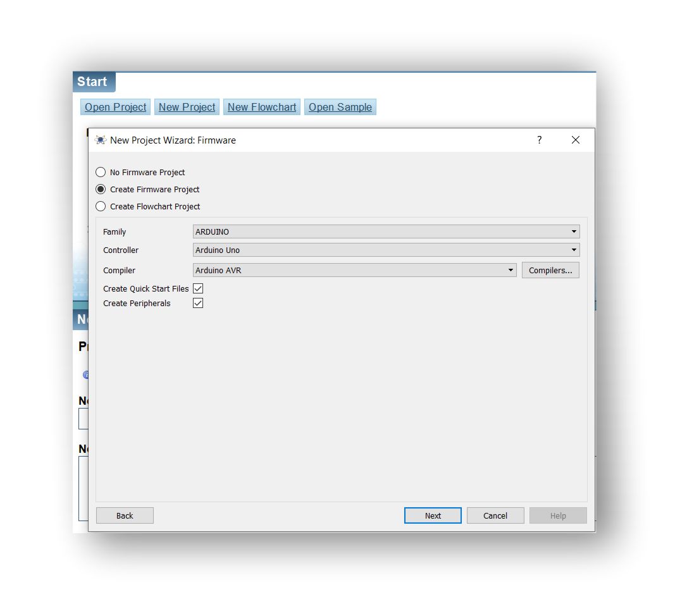
Task: Select the No Firmware Project radio button
Action: click(101, 172)
